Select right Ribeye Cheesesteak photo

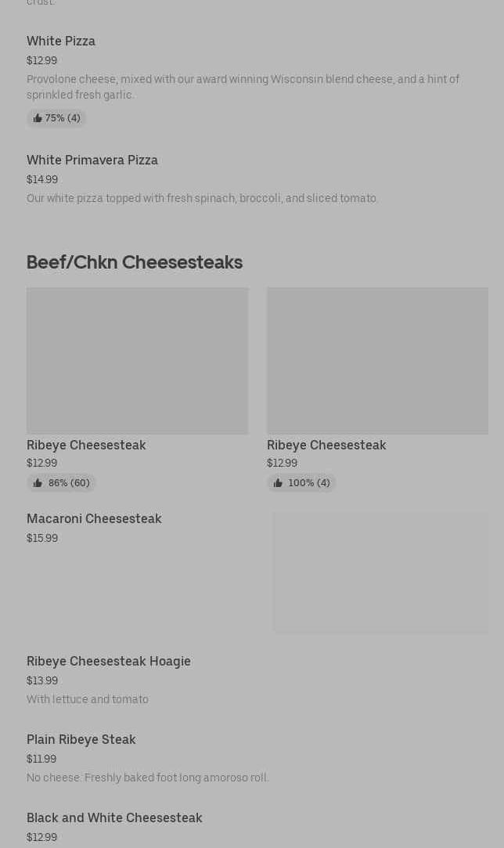(x=377, y=361)
